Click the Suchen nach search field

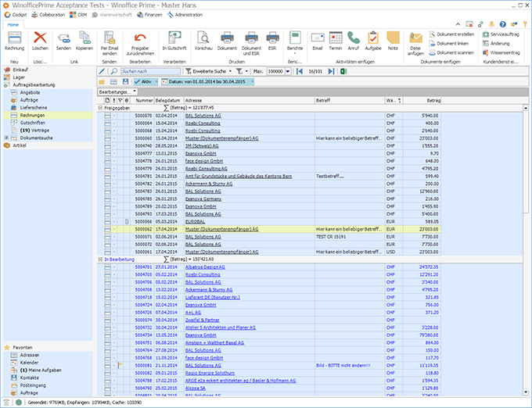[x=151, y=71]
